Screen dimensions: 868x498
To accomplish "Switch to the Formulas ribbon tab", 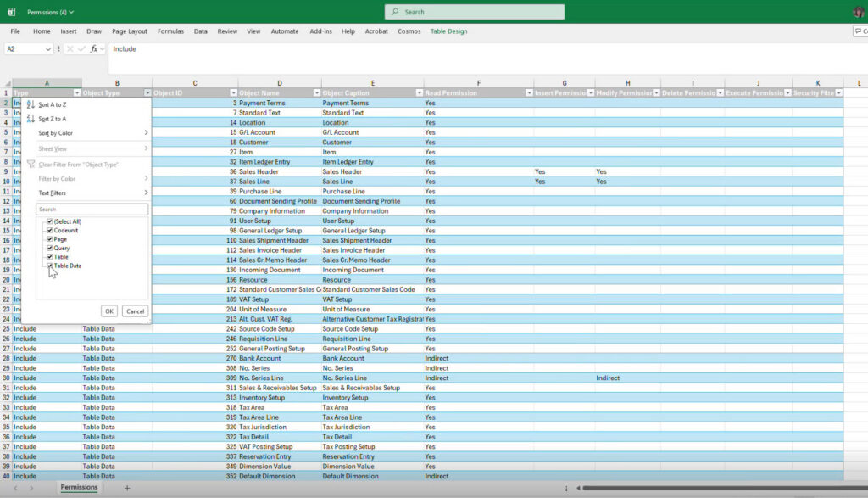I will click(170, 31).
